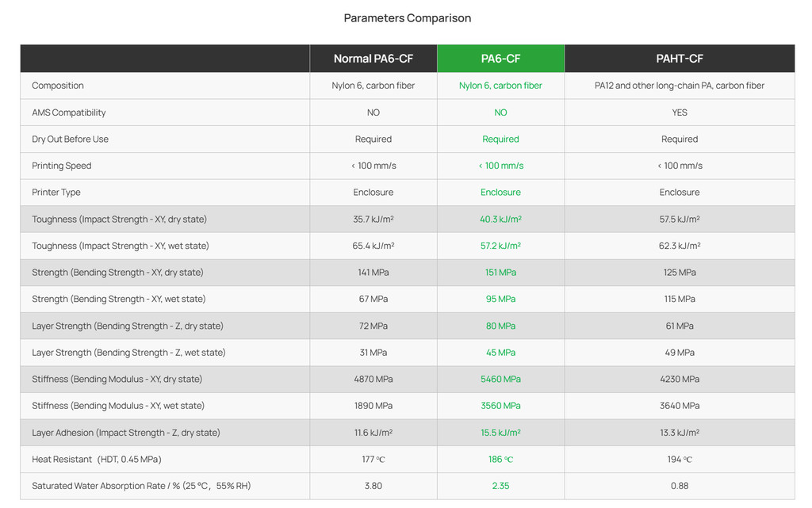Viewport: 812px width, 508px height.
Task: Click the 0.88 water absorption value
Action: [679, 486]
